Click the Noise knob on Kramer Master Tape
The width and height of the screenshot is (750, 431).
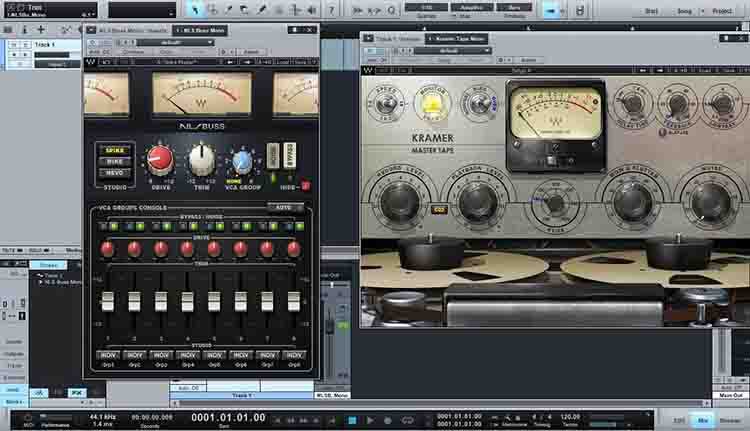tap(710, 203)
